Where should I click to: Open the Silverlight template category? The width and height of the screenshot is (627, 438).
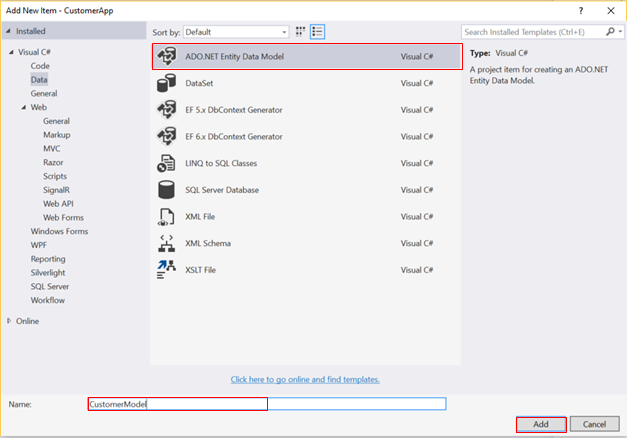click(50, 272)
